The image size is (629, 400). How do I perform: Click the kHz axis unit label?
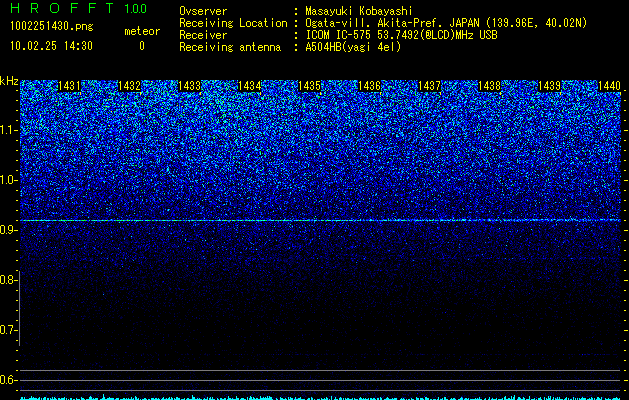(9, 81)
